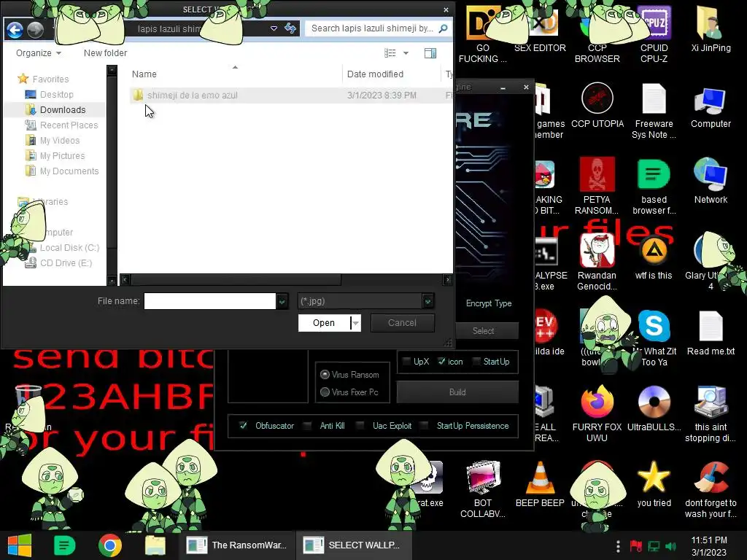Enable the Uac Exploit checkbox
The height and width of the screenshot is (560, 747).
[360, 426]
